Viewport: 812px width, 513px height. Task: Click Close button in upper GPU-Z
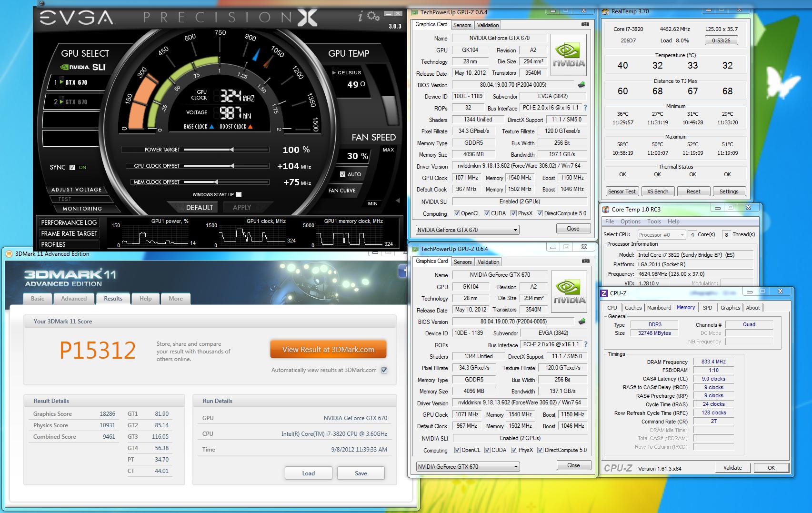pyautogui.click(x=573, y=229)
